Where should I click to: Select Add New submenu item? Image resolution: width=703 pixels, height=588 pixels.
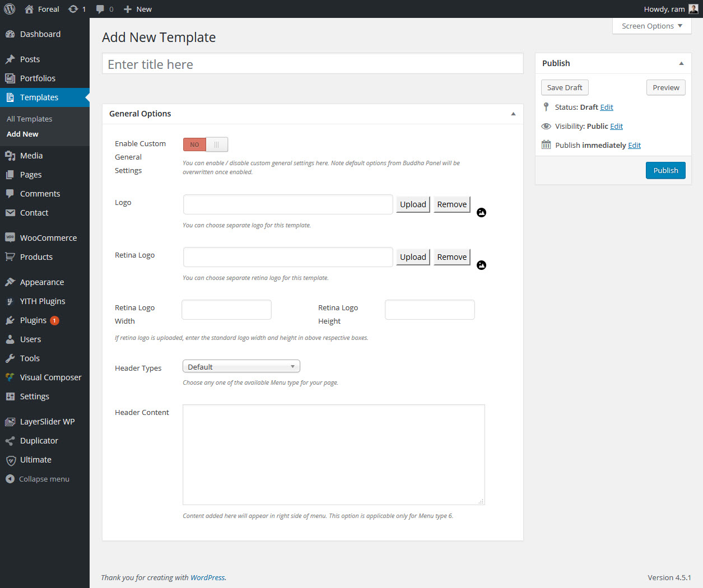tap(22, 134)
